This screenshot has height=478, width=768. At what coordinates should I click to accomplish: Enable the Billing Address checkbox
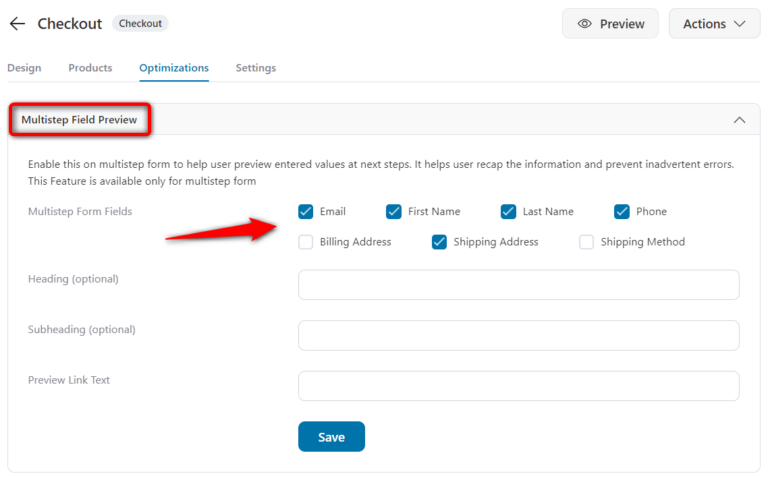click(306, 242)
